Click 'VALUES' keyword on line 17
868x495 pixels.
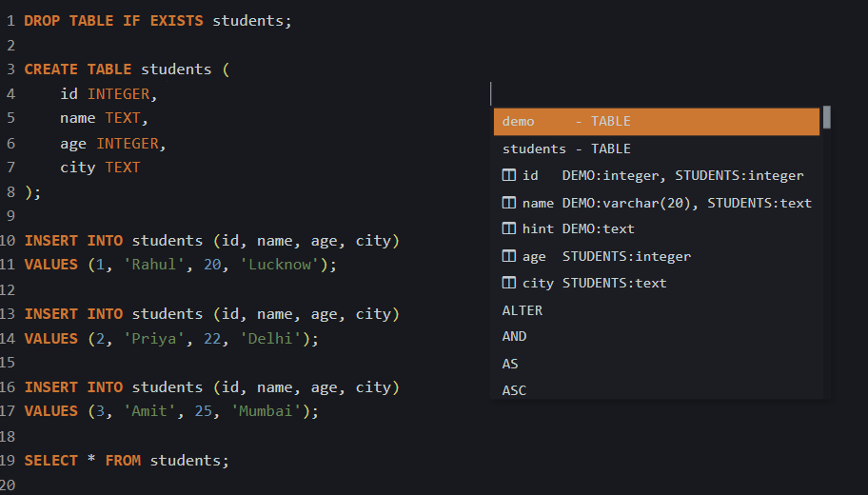coord(51,411)
